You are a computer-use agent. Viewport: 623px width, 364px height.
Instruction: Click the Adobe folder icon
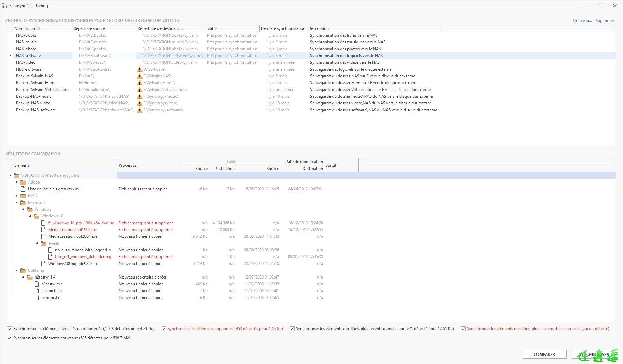[x=23, y=182]
